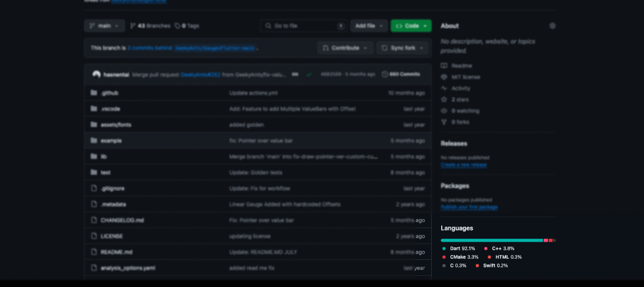This screenshot has height=287, width=644.
Task: Open the 0 forks link
Action: (455, 122)
